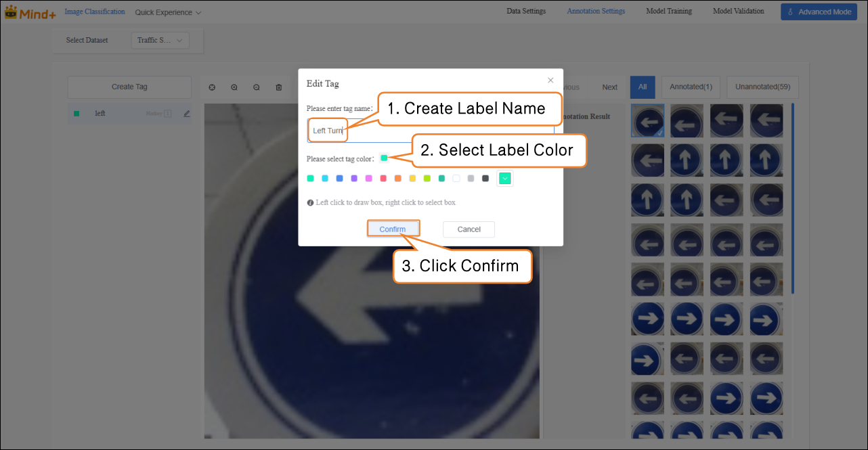The image size is (868, 450).
Task: Switch to the Model Training tab
Action: [669, 12]
